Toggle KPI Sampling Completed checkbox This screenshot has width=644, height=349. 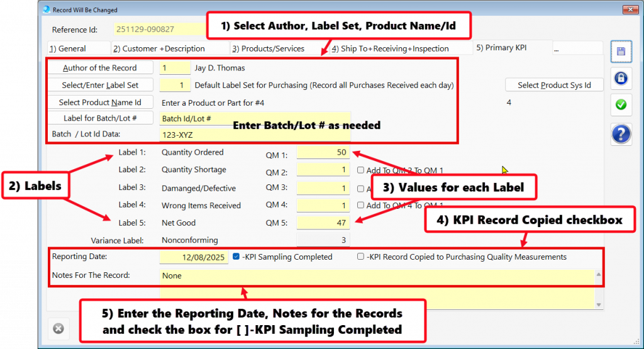click(236, 257)
